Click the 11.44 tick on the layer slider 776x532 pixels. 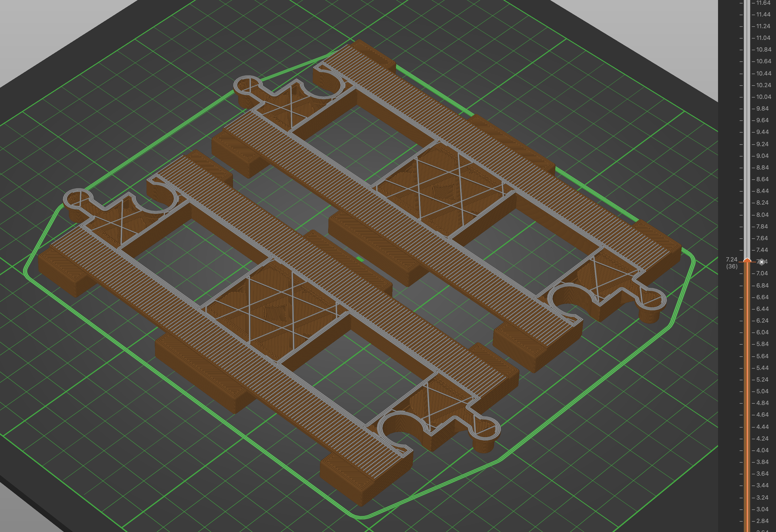point(761,15)
